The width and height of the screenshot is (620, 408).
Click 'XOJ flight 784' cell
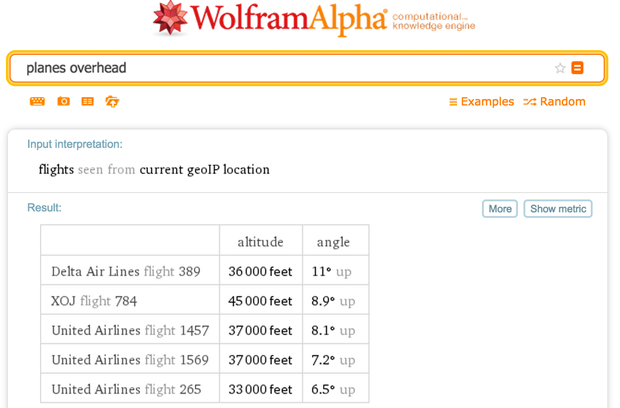click(x=130, y=300)
